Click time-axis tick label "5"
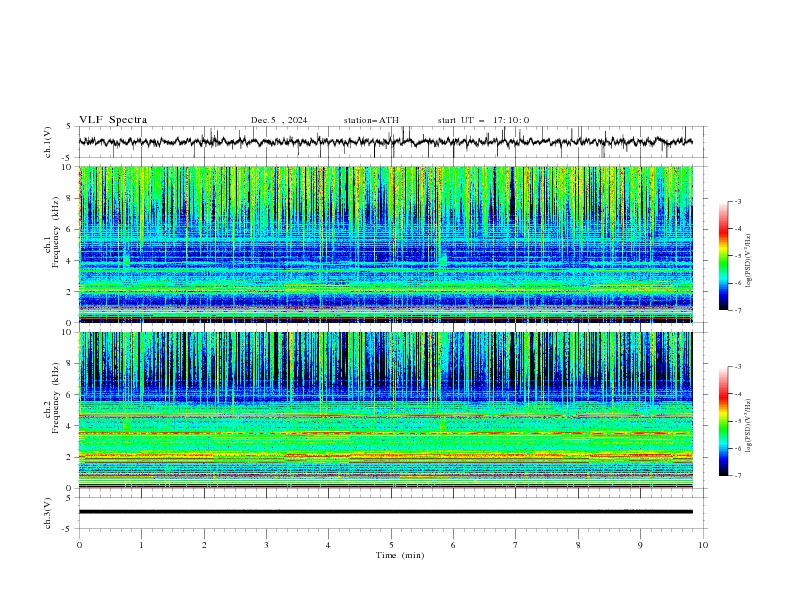The height and width of the screenshot is (612, 792). (x=391, y=545)
